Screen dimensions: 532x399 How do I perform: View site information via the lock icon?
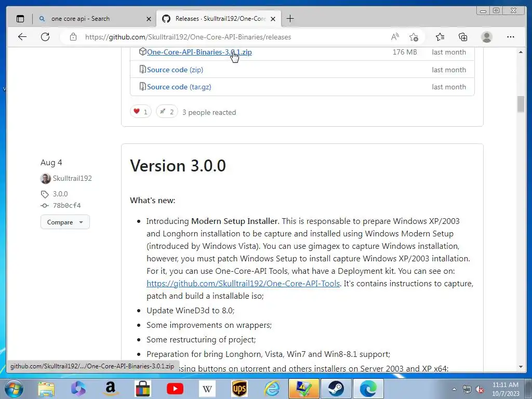coord(73,37)
